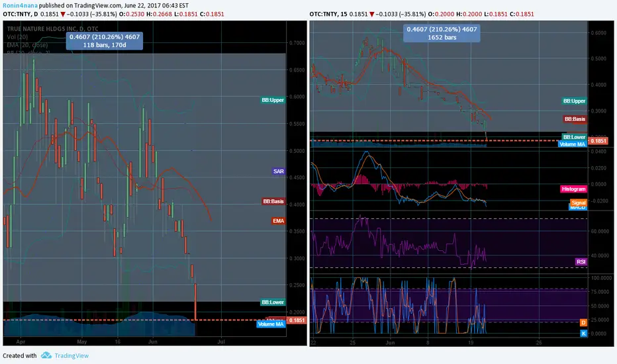Click the Jul date axis label
The height and width of the screenshot is (364, 617).
pos(221,341)
